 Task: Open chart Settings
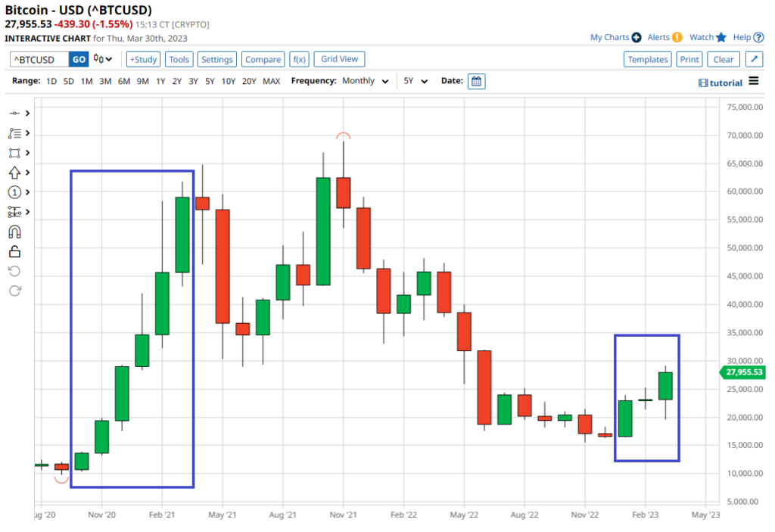click(217, 59)
